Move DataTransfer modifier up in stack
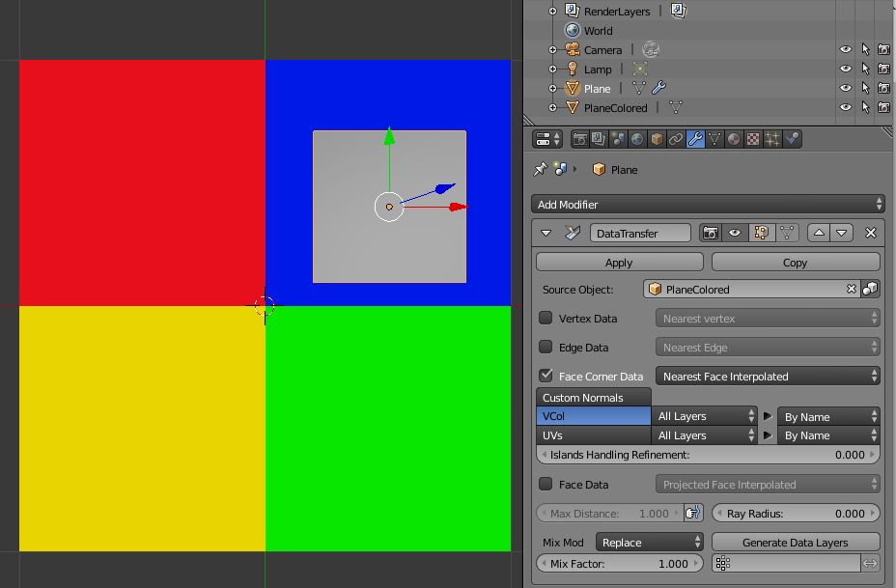The image size is (896, 588). 819,233
